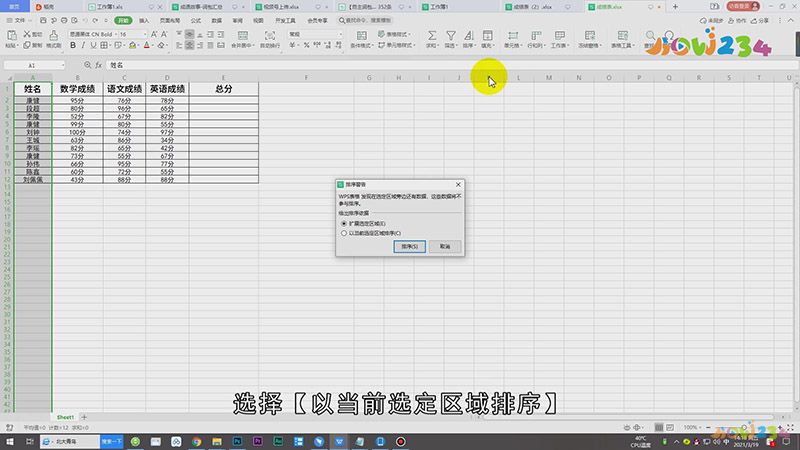Click the Name Box showing A1
Image resolution: width=800 pixels, height=450 pixels.
32,65
